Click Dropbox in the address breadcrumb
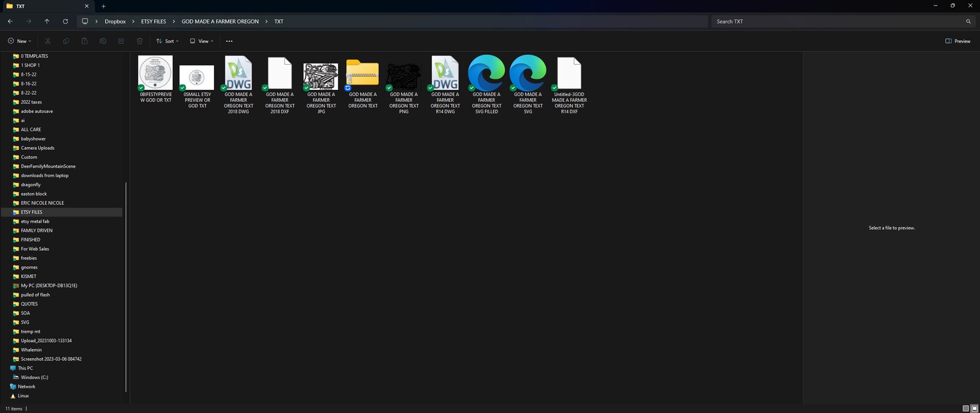Image resolution: width=980 pixels, height=413 pixels. point(115,22)
